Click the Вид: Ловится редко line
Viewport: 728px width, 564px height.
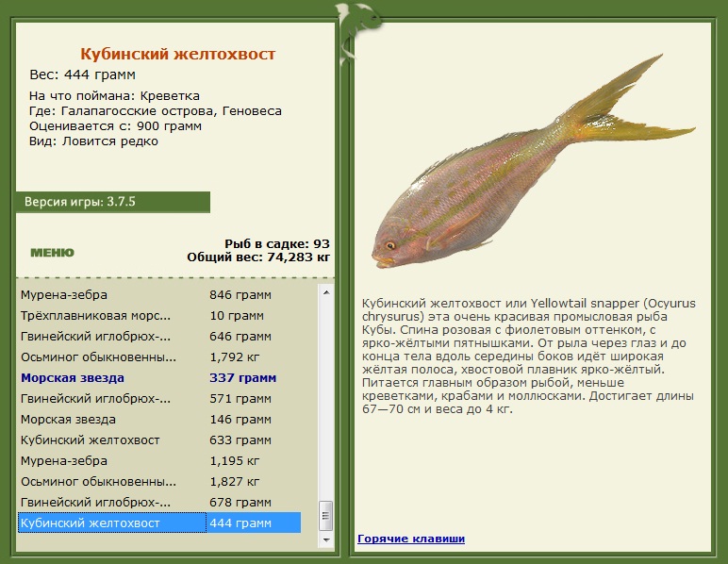point(93,141)
